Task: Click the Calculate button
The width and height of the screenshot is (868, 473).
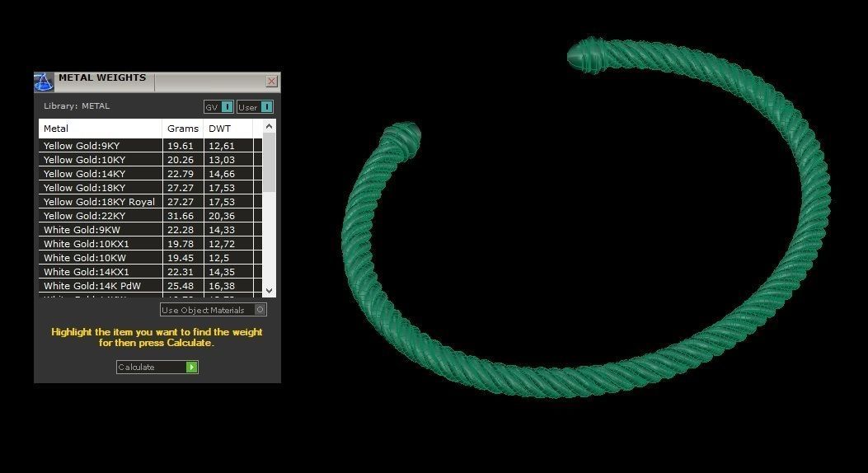Action: (x=157, y=367)
